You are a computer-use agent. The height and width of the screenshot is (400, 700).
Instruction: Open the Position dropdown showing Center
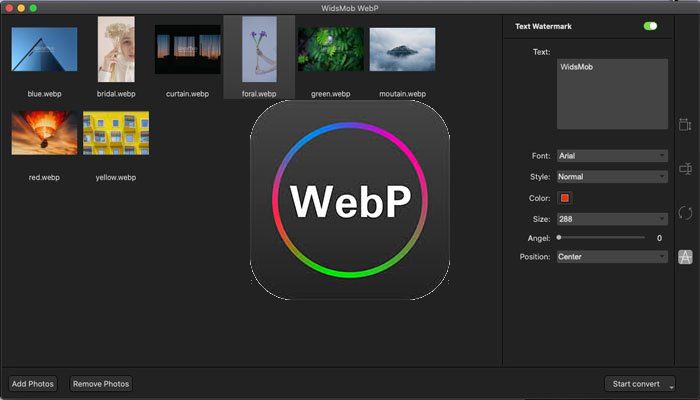coord(612,257)
